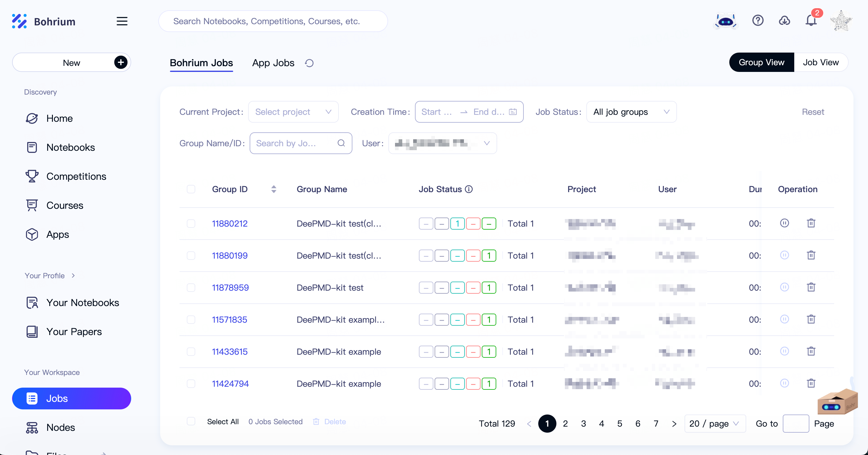Screen dimensions: 868x455
Task: Click the Group ID link 11424794
Action: pyautogui.click(x=230, y=383)
